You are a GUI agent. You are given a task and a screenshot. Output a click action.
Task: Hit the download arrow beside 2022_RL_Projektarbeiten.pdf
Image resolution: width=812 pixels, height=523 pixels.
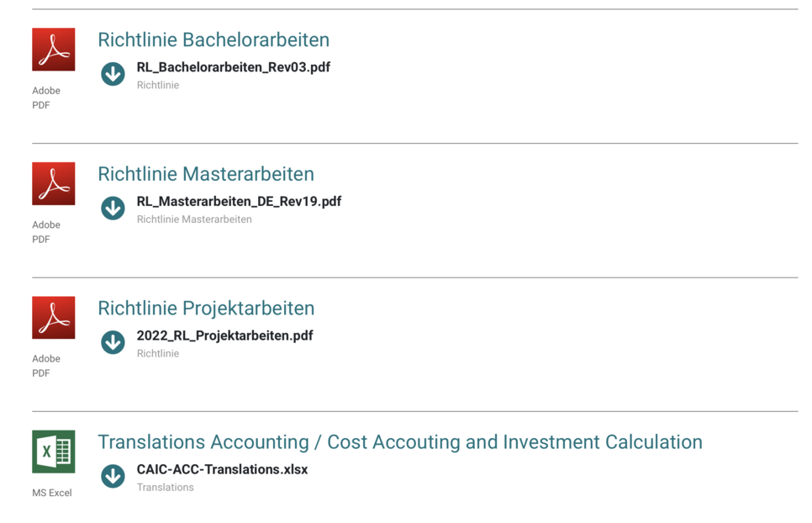click(113, 342)
